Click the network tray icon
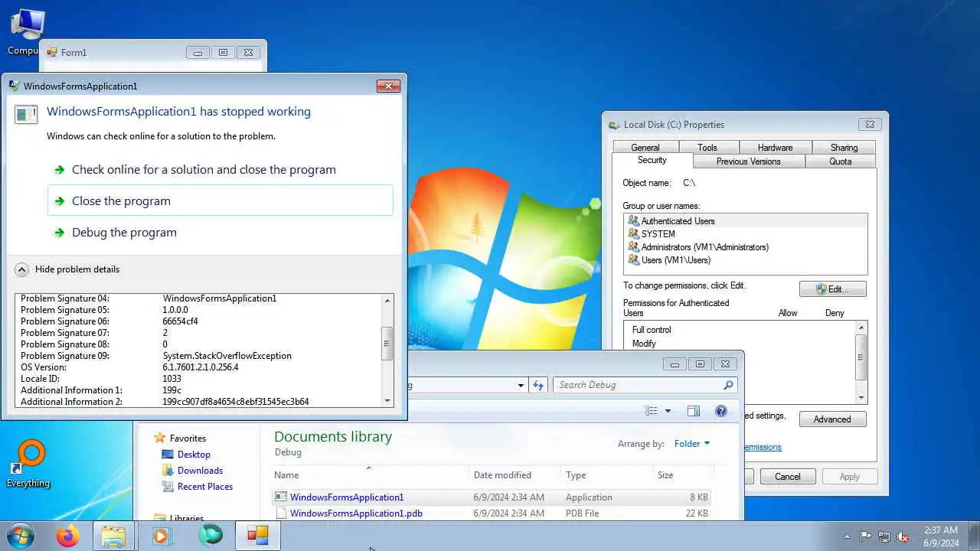The image size is (980, 551). pyautogui.click(x=884, y=537)
